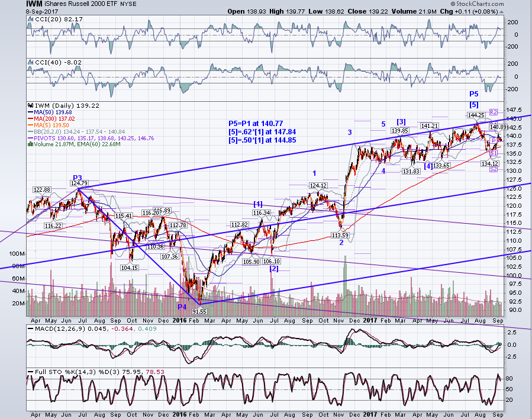This screenshot has height=419, width=532.
Task: Click the 91.55 low price label
Action: coord(199,311)
